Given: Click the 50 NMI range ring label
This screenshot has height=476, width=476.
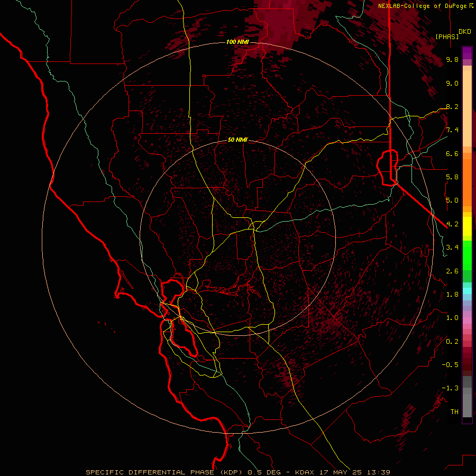Looking at the screenshot, I should (237, 140).
